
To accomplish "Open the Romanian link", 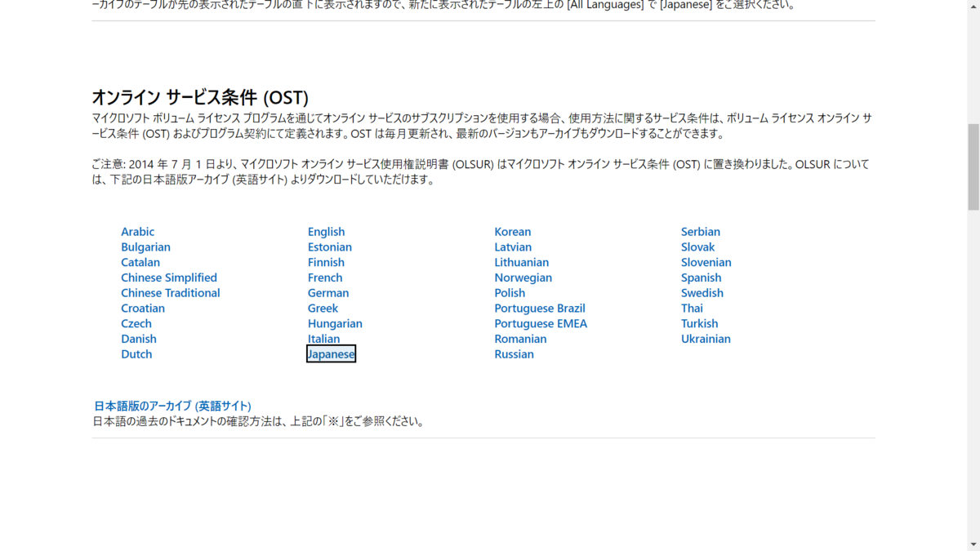I will 520,339.
